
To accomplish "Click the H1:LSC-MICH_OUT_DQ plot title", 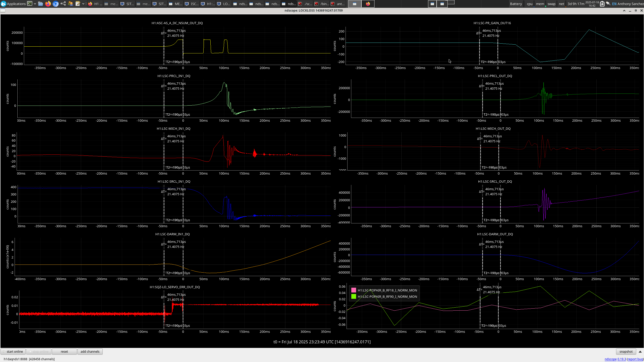I will 493,128.
